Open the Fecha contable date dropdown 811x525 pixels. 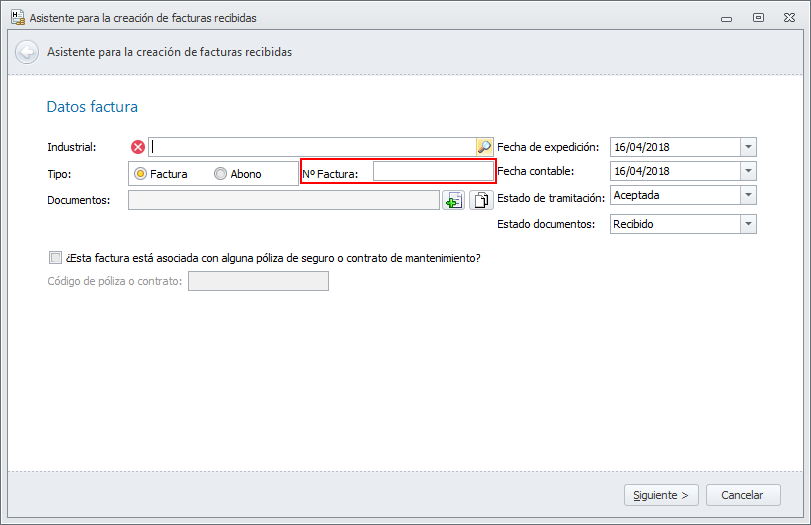coord(748,171)
